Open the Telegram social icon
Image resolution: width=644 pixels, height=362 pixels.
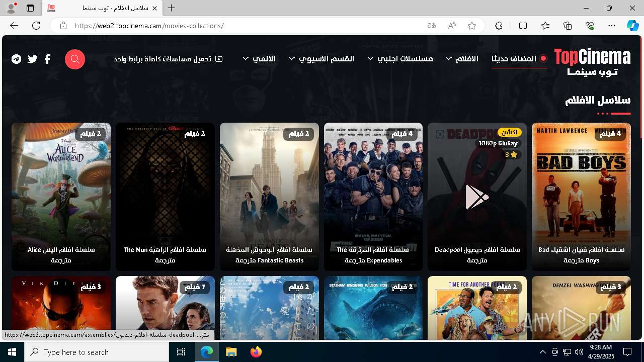(17, 59)
